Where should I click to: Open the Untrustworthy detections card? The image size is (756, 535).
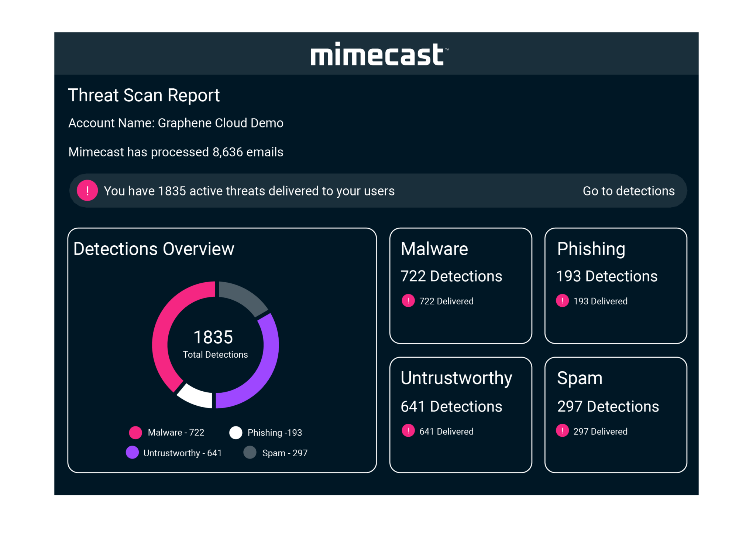pyautogui.click(x=460, y=415)
